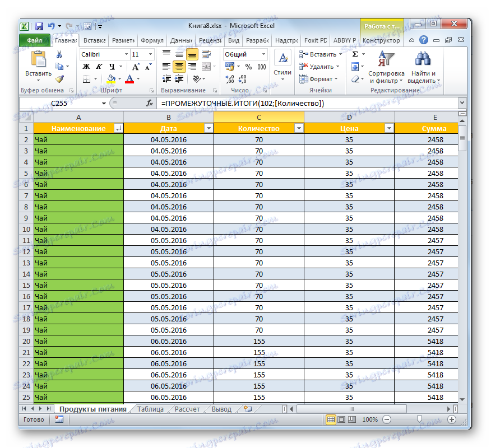The image size is (491, 448).
Task: Click Clear eraser icon
Action: tap(355, 79)
